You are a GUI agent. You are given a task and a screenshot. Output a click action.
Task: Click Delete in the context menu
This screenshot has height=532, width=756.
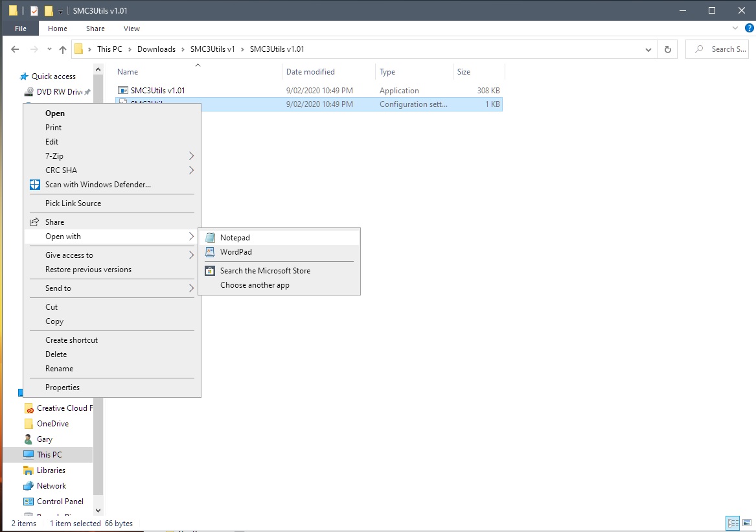(112, 354)
